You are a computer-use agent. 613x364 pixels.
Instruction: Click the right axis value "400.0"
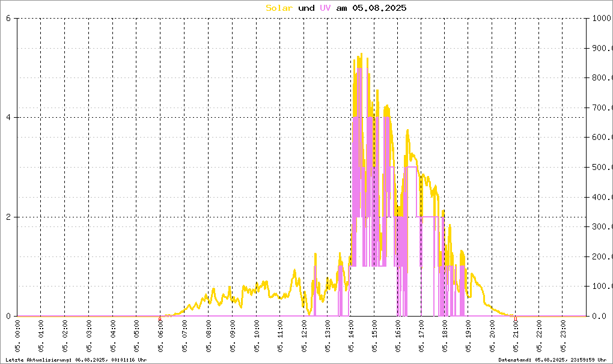(x=602, y=197)
